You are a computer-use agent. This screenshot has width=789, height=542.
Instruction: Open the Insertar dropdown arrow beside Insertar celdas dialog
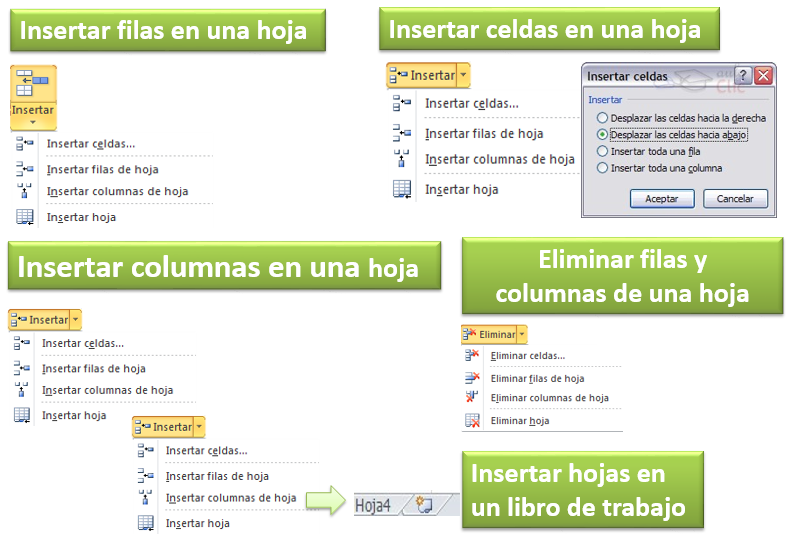[x=463, y=75]
